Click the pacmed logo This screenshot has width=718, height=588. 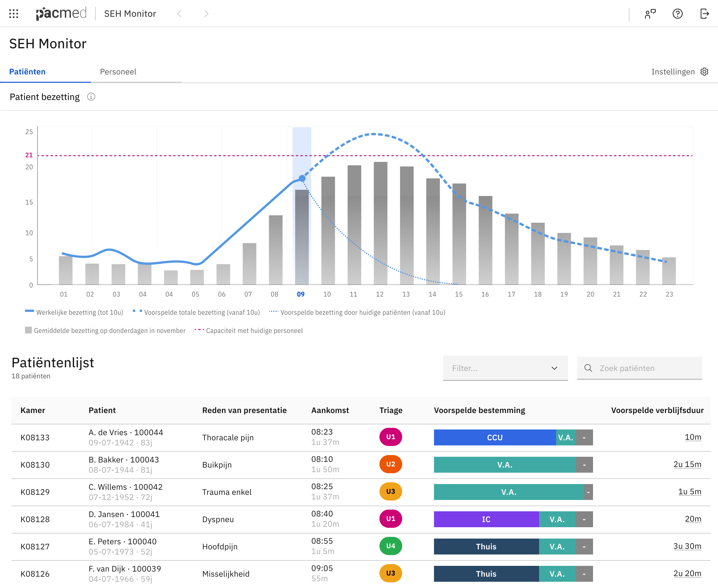(x=61, y=14)
